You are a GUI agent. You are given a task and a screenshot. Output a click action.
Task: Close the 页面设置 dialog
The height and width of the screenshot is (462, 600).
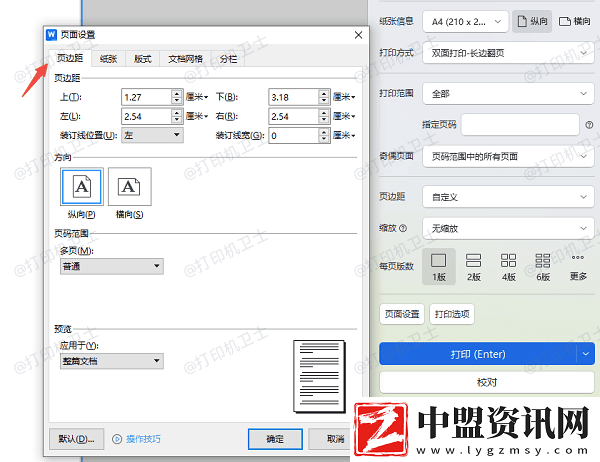click(359, 35)
